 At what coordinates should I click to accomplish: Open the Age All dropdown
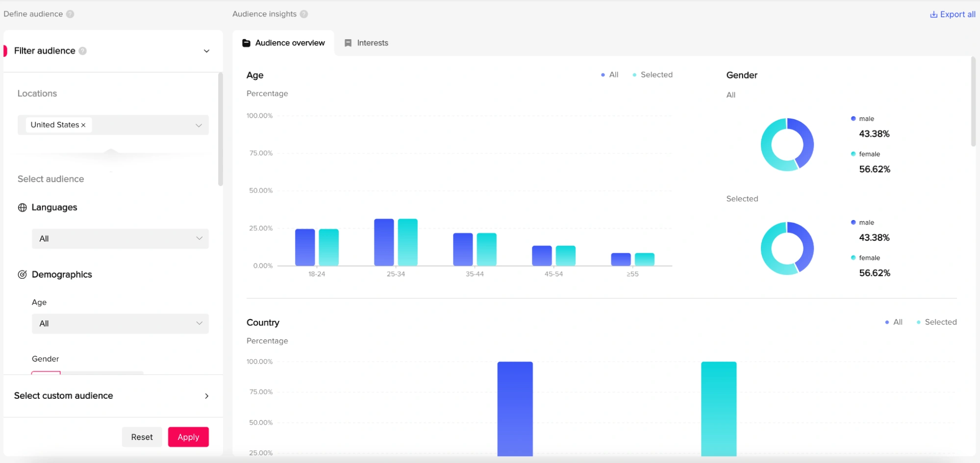[120, 323]
